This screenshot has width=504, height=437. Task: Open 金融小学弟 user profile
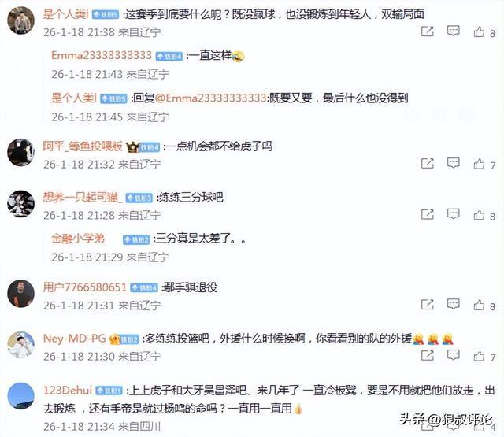(x=78, y=239)
